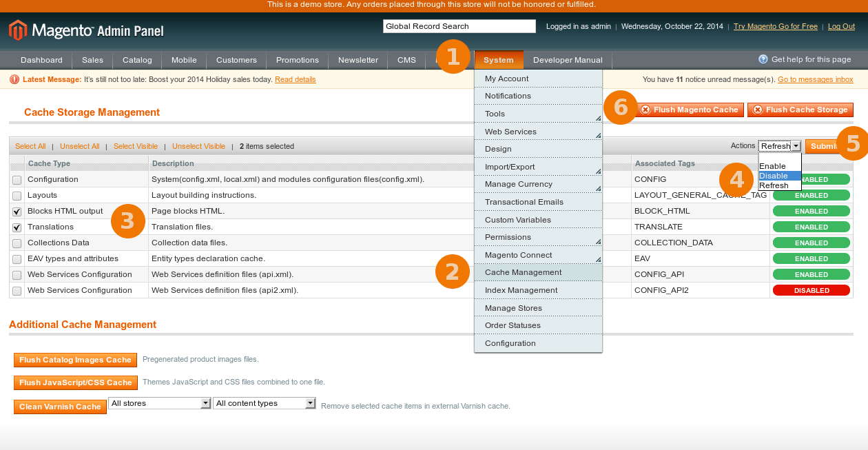
Task: Open the Promotions menu
Action: pyautogui.click(x=298, y=60)
